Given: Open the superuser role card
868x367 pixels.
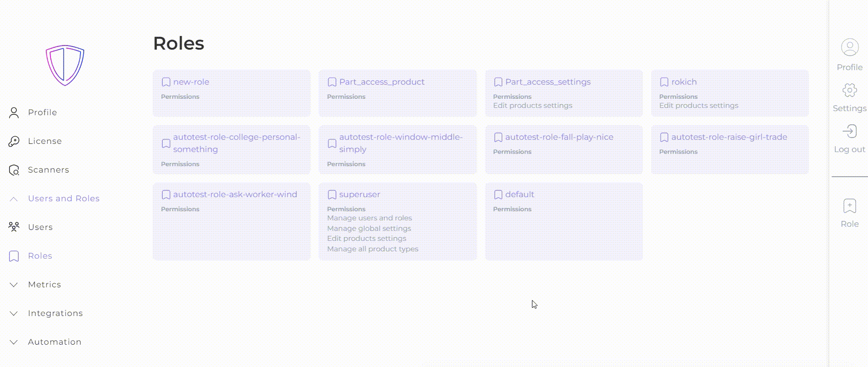Looking at the screenshot, I should tap(397, 221).
